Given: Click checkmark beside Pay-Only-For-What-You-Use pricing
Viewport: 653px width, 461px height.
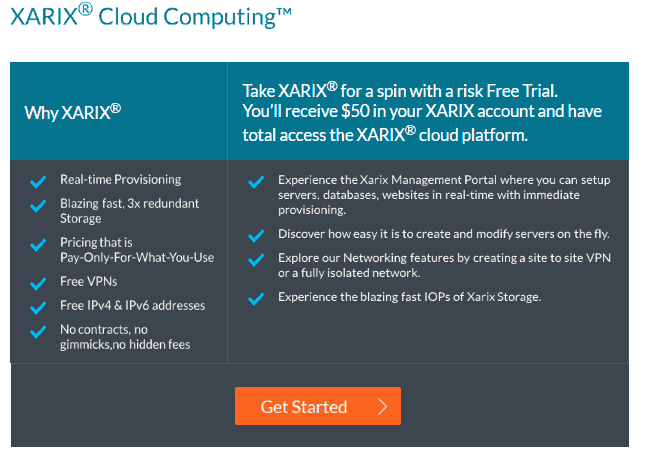Looking at the screenshot, I should tap(38, 244).
